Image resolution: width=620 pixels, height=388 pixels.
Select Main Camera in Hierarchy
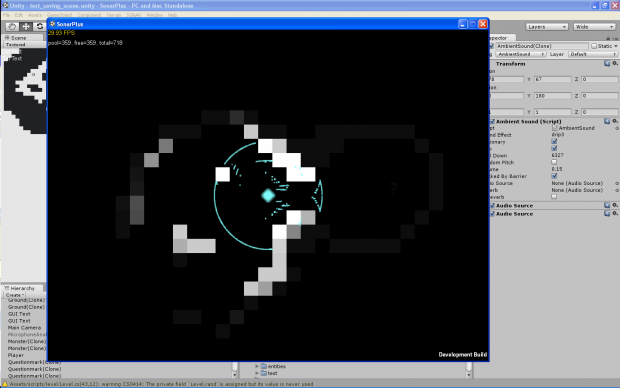point(25,328)
